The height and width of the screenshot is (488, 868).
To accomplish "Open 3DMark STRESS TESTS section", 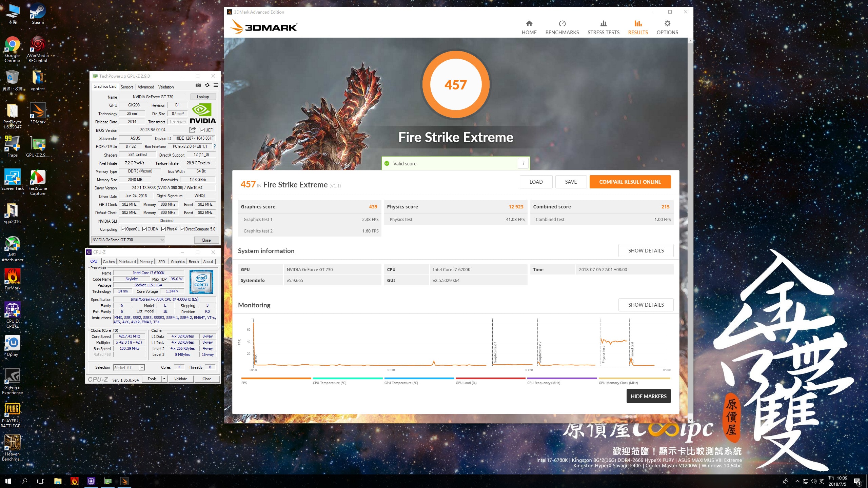I will [603, 27].
